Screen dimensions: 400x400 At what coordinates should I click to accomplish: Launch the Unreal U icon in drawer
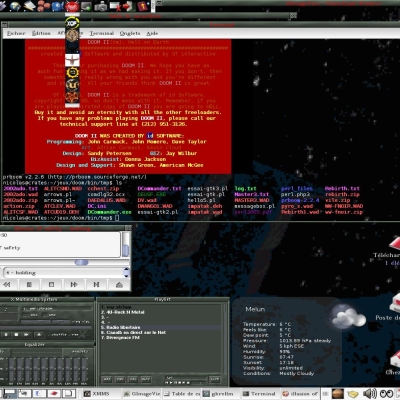pyautogui.click(x=72, y=85)
